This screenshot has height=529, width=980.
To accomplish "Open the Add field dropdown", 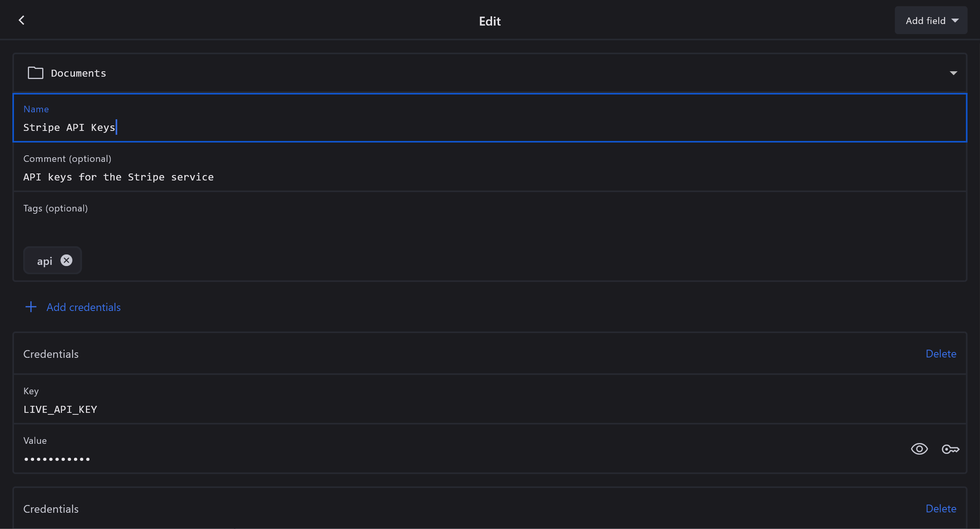I will tap(931, 21).
